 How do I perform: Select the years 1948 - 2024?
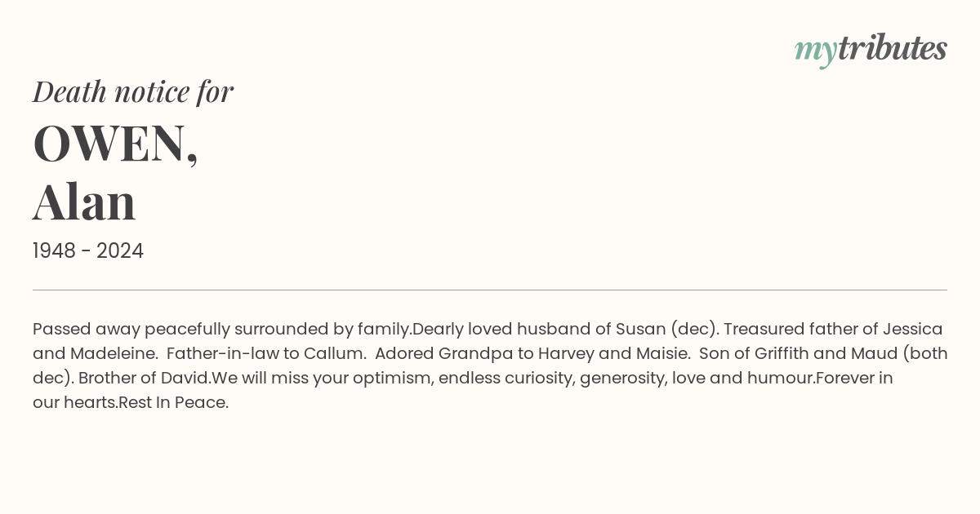(x=88, y=251)
